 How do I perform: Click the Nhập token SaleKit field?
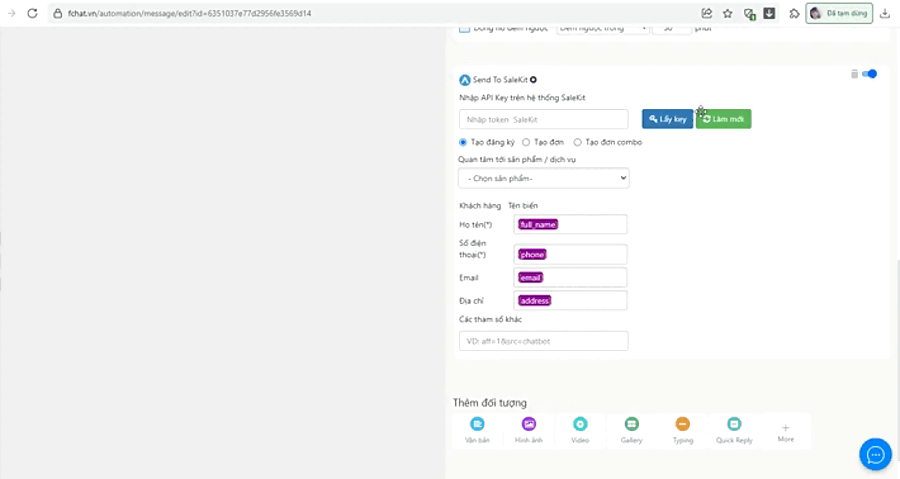coord(544,119)
